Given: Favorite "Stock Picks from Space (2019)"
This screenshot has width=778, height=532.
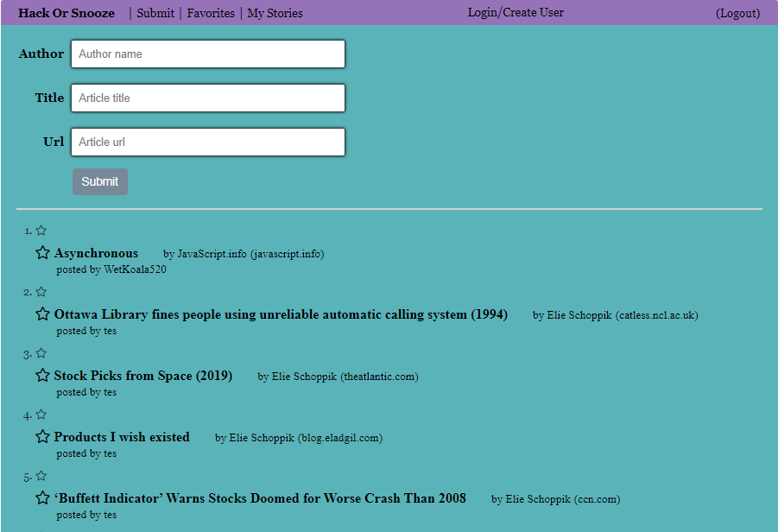Looking at the screenshot, I should [x=42, y=375].
